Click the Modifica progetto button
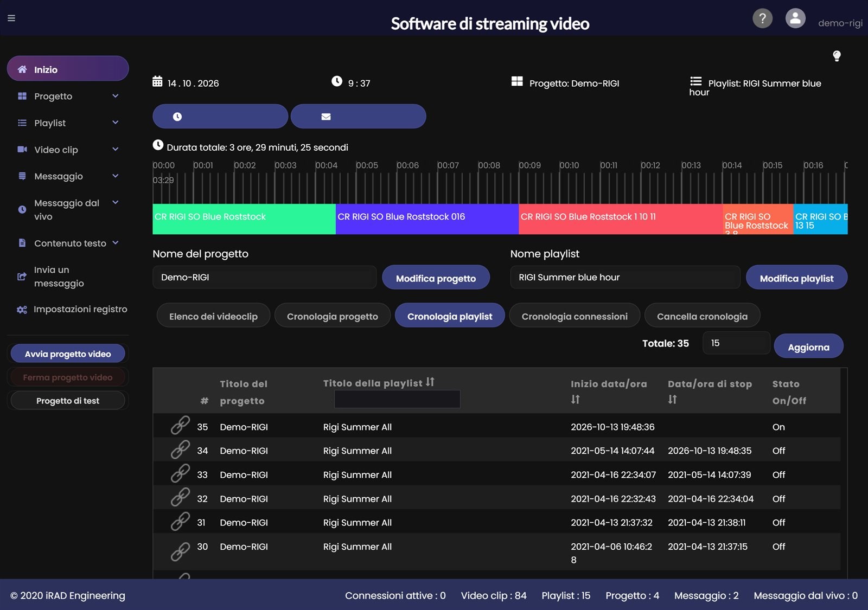868x610 pixels. pos(436,278)
